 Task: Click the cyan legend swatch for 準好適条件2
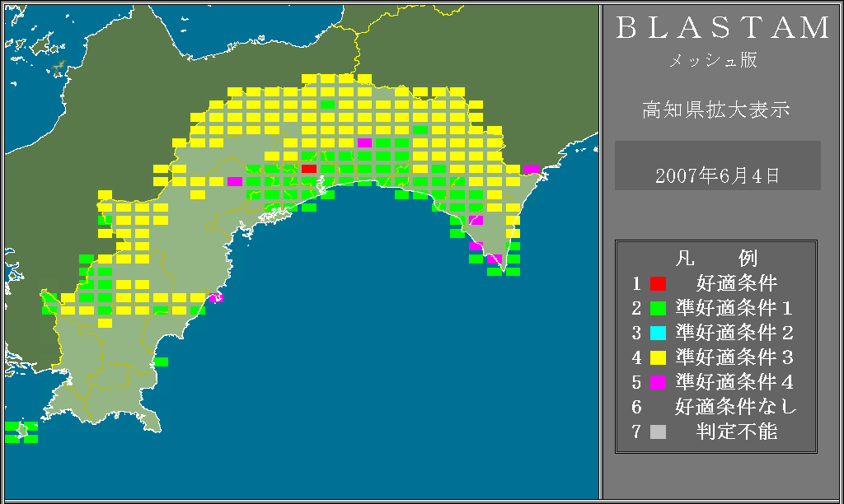click(x=658, y=333)
